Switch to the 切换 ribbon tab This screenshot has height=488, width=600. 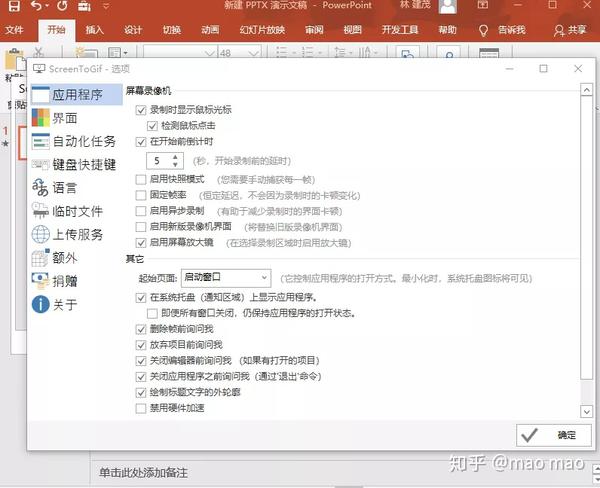[x=172, y=30]
